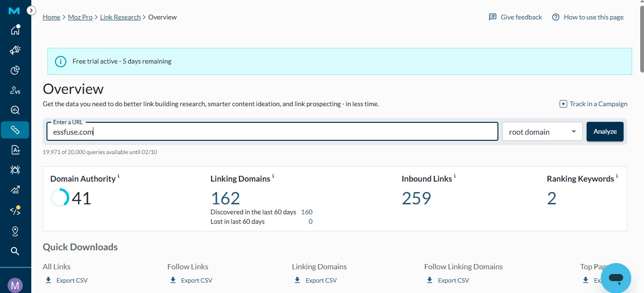Export CSV for Follow Linking Domains
This screenshot has height=293, width=644.
click(448, 280)
